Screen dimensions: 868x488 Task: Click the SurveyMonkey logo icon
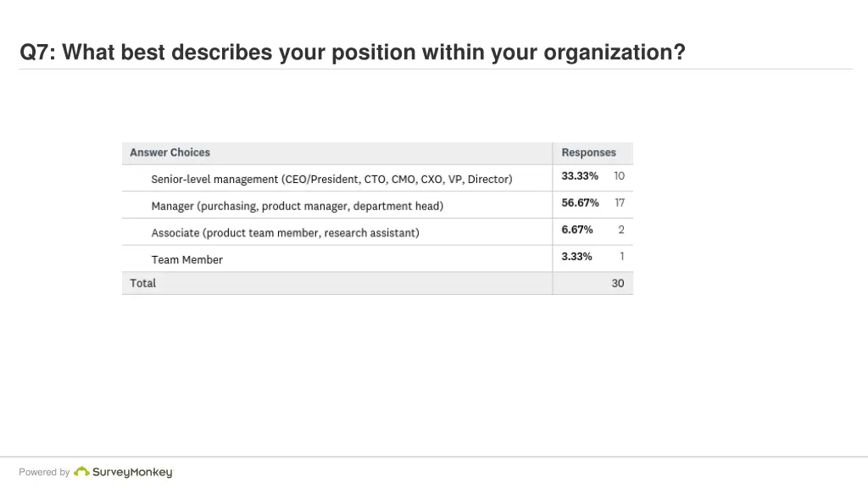point(81,471)
